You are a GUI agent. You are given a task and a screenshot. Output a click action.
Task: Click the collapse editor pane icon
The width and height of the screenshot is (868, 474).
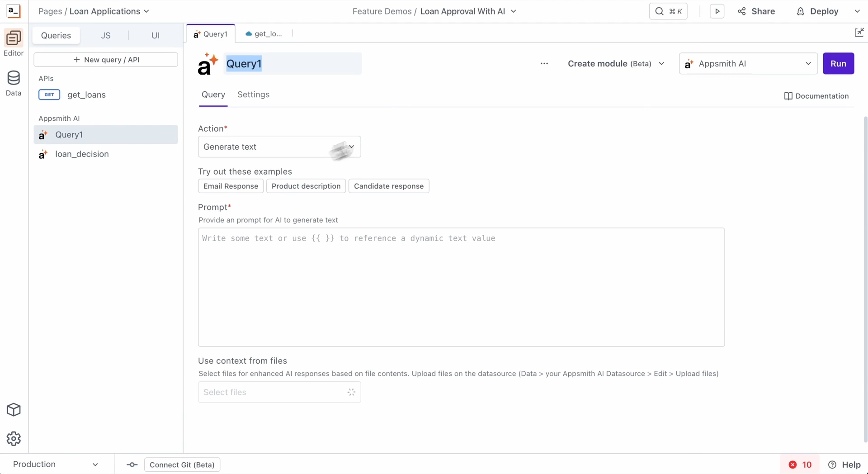point(859,33)
